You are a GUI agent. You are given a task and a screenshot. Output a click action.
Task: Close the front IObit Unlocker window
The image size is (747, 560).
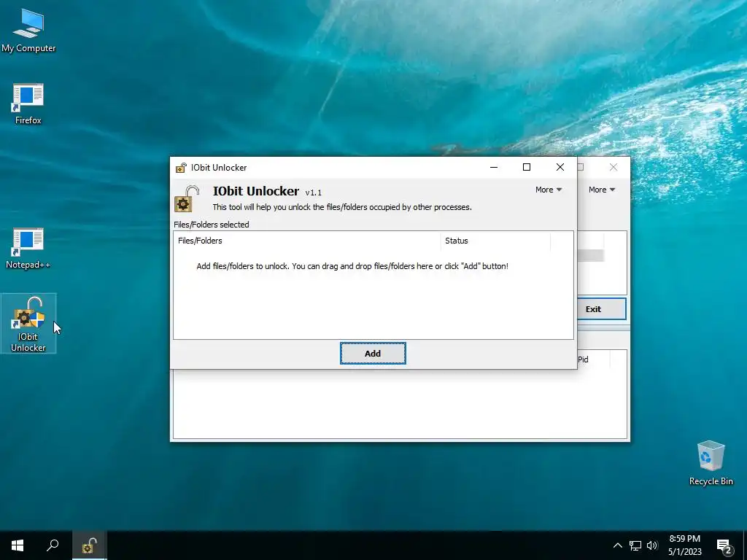[560, 167]
